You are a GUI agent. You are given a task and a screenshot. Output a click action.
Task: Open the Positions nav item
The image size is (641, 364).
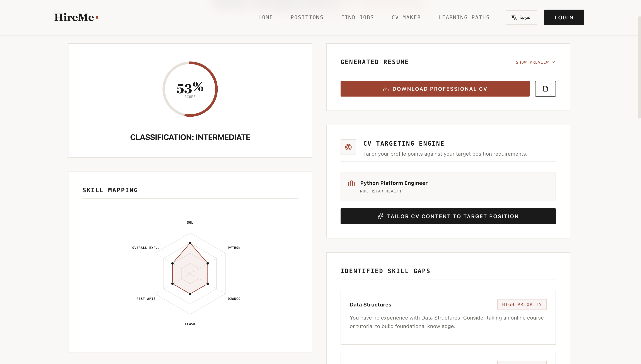307,17
